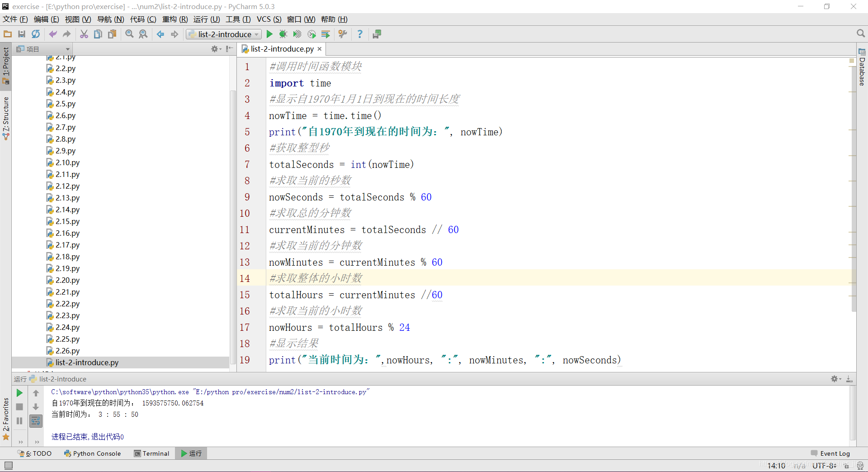Select list-2-introduce.py in the project tree
The image size is (868, 472).
pyautogui.click(x=120, y=362)
